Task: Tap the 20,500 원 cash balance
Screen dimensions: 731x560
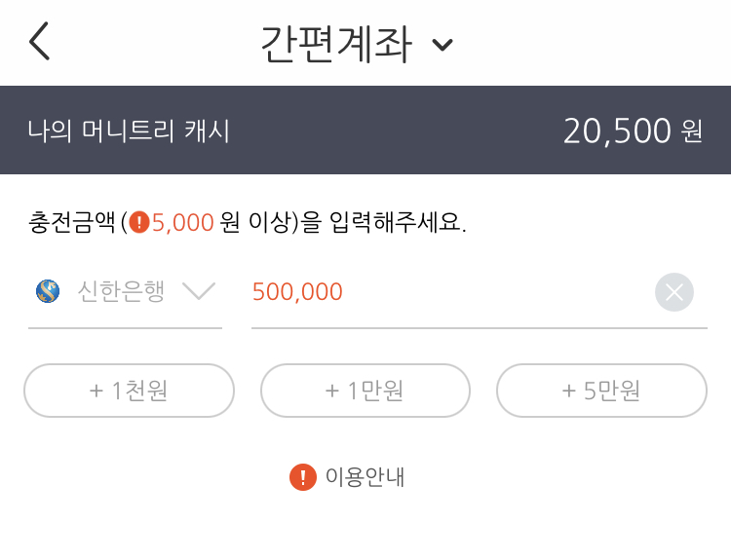Action: (617, 131)
